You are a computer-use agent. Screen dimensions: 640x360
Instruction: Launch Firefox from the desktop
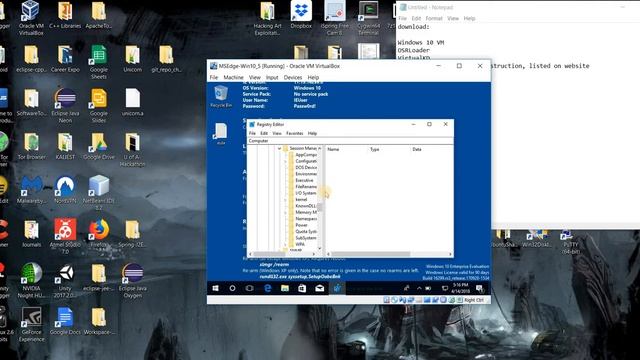(x=99, y=233)
